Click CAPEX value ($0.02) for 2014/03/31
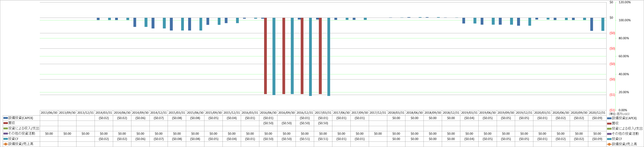Viewport: 644px width, 147px height. (x=104, y=118)
